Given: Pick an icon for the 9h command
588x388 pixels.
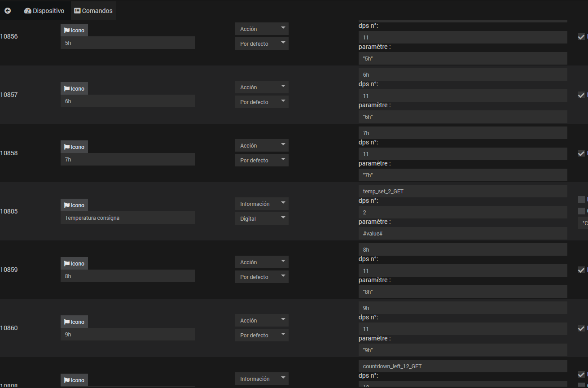Looking at the screenshot, I should [74, 322].
